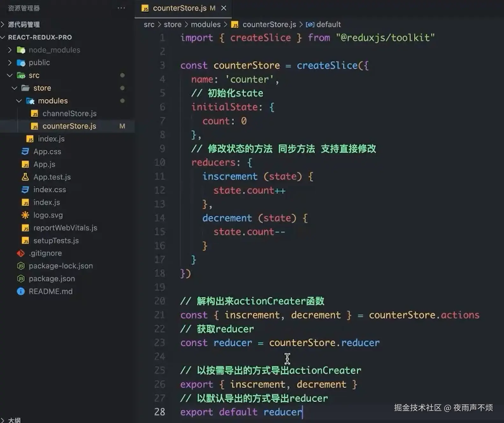Click the CSS icon beside index.css

pyautogui.click(x=25, y=190)
